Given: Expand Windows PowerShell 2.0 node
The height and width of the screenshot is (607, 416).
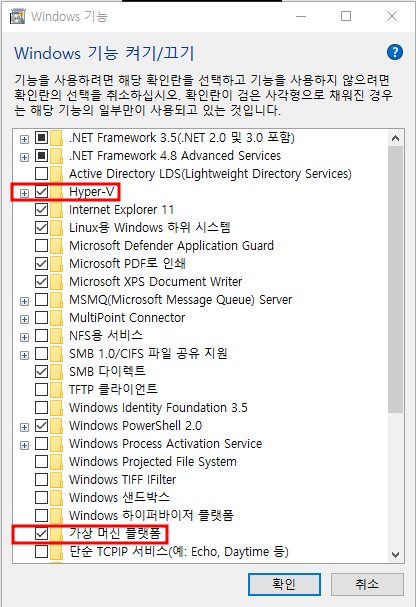Looking at the screenshot, I should pos(24,427).
